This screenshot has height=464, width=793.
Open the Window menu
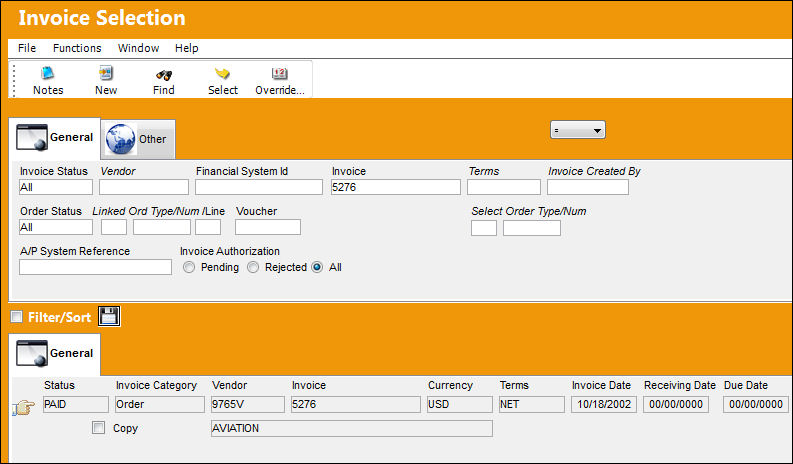pyautogui.click(x=138, y=48)
